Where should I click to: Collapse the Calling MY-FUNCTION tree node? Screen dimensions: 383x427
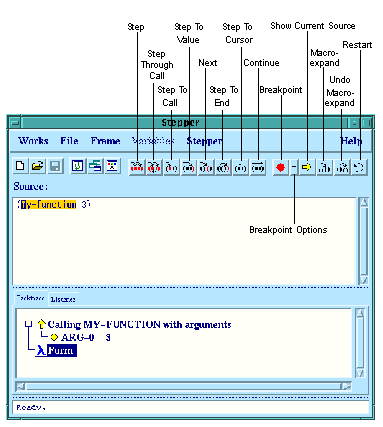pos(29,324)
